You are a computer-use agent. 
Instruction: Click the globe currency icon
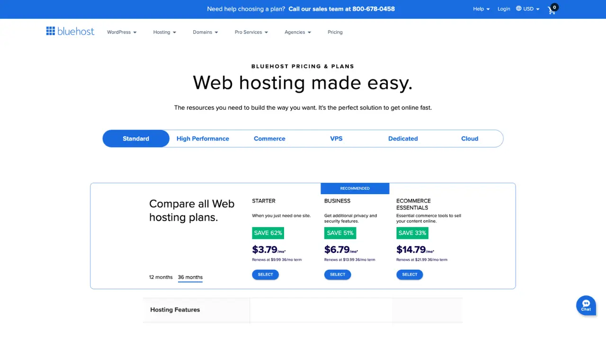pos(519,9)
